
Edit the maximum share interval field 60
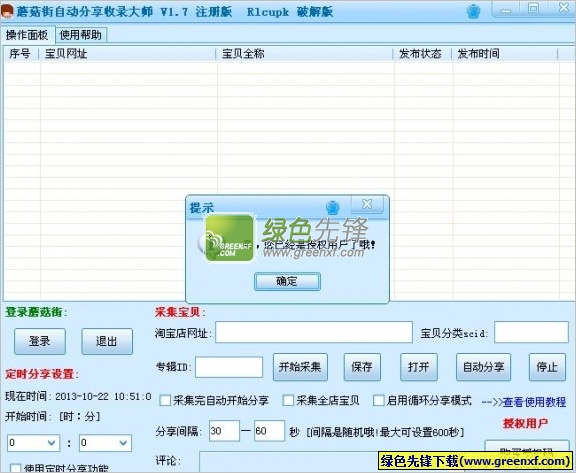coord(269,431)
